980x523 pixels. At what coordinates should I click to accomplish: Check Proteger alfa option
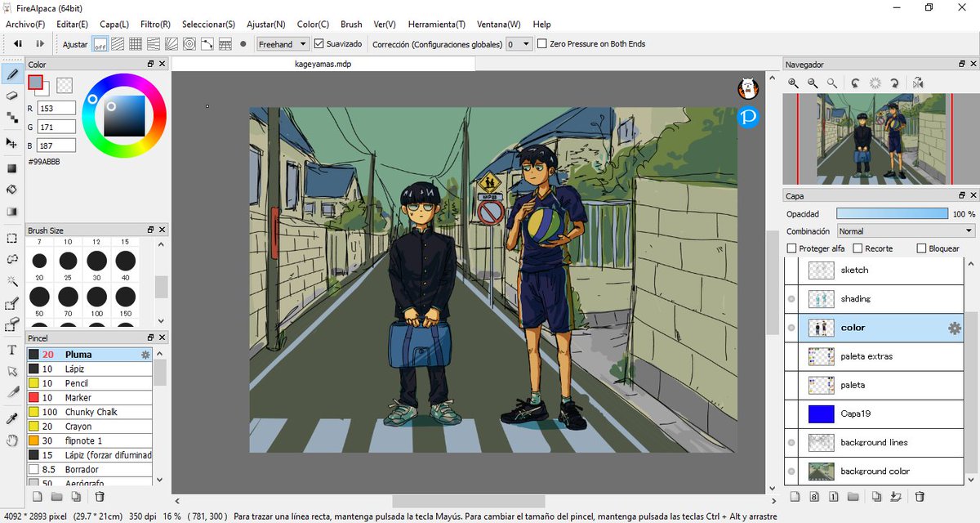pyautogui.click(x=791, y=248)
